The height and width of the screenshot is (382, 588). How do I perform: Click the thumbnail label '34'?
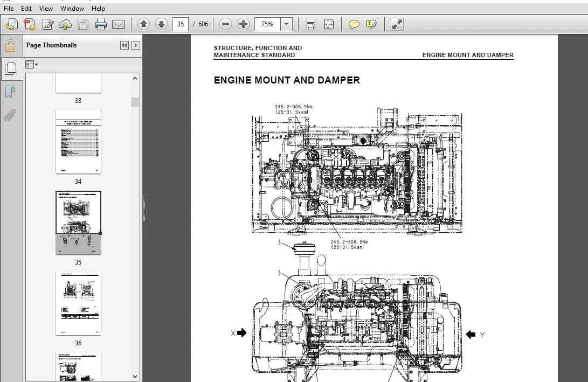point(78,182)
